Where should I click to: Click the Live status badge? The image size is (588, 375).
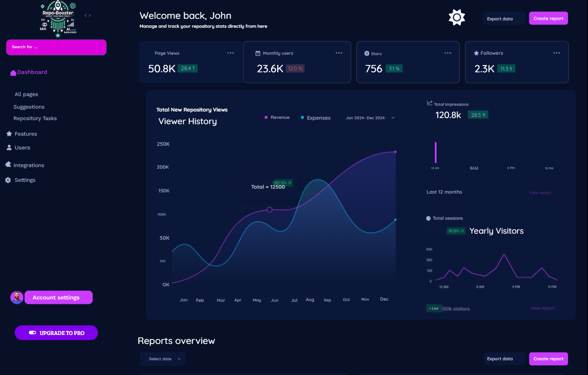tap(434, 308)
